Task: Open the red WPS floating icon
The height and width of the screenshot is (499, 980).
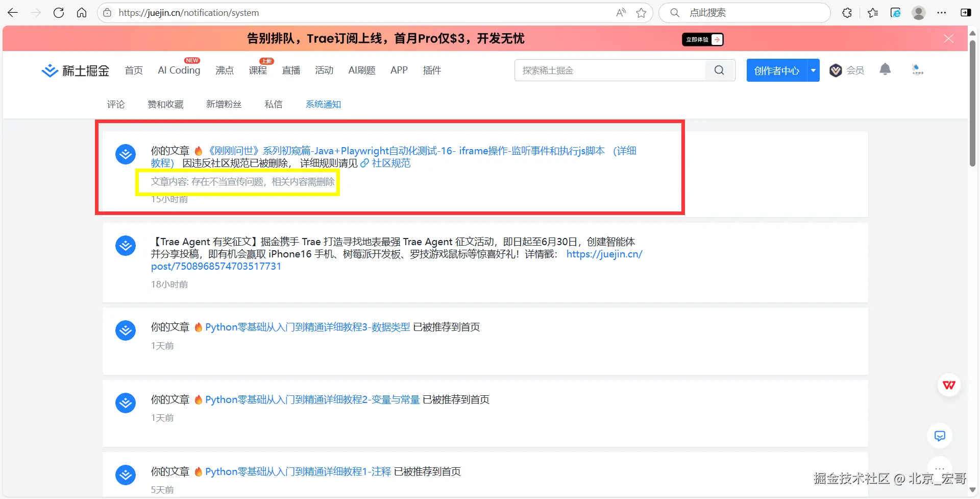Action: point(949,385)
